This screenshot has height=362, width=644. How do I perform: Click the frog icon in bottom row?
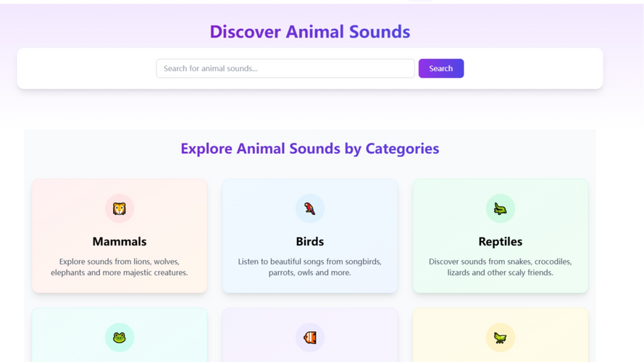coord(119,337)
